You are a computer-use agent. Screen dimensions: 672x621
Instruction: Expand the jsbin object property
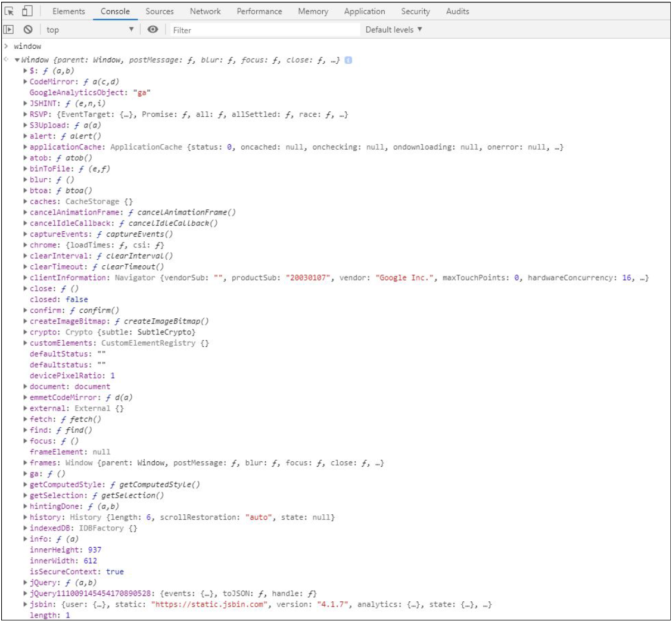25,604
